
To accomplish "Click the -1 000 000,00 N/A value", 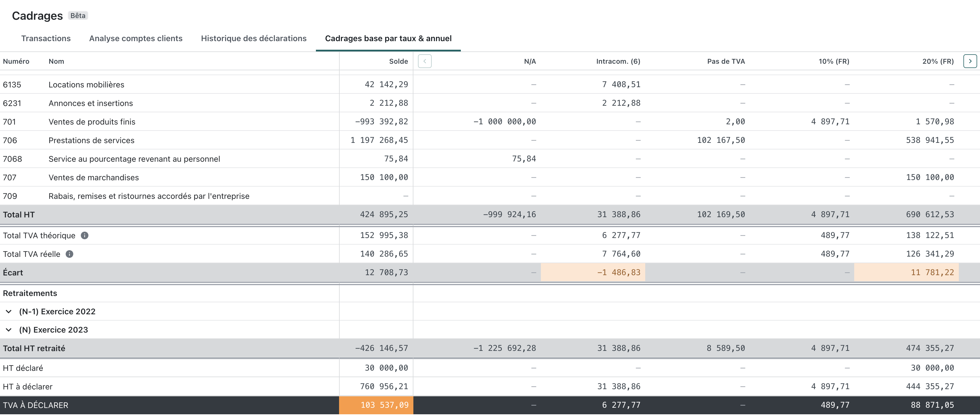I will (505, 122).
